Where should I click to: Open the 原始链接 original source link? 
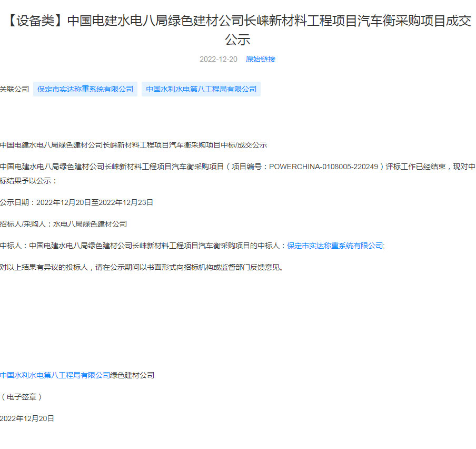click(x=260, y=59)
